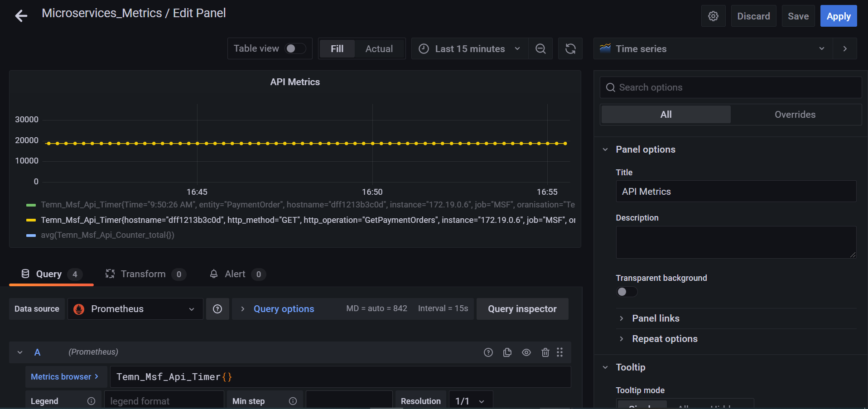The height and width of the screenshot is (409, 868).
Task: Duplicate query A with the copy icon
Action: (x=507, y=352)
